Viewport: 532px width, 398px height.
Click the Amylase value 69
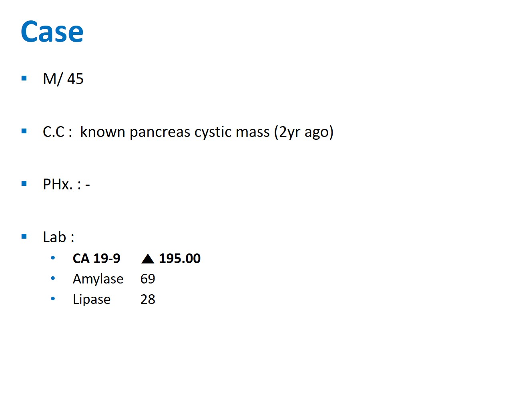[x=148, y=279]
